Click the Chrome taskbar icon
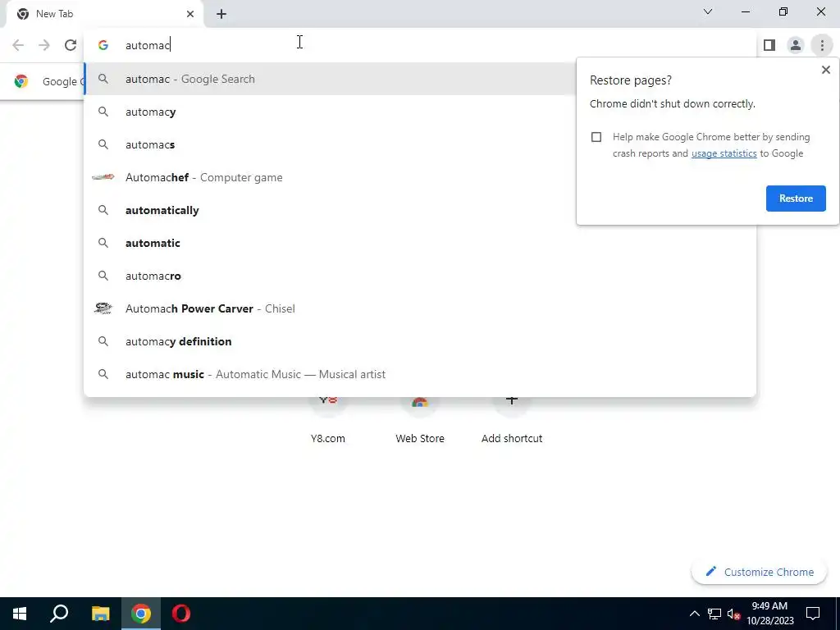The width and height of the screenshot is (840, 630). pyautogui.click(x=141, y=614)
